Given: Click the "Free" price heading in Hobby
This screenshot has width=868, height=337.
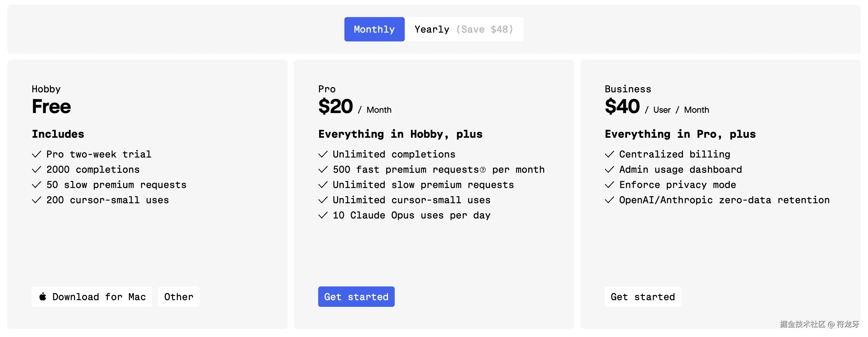Looking at the screenshot, I should 52,106.
